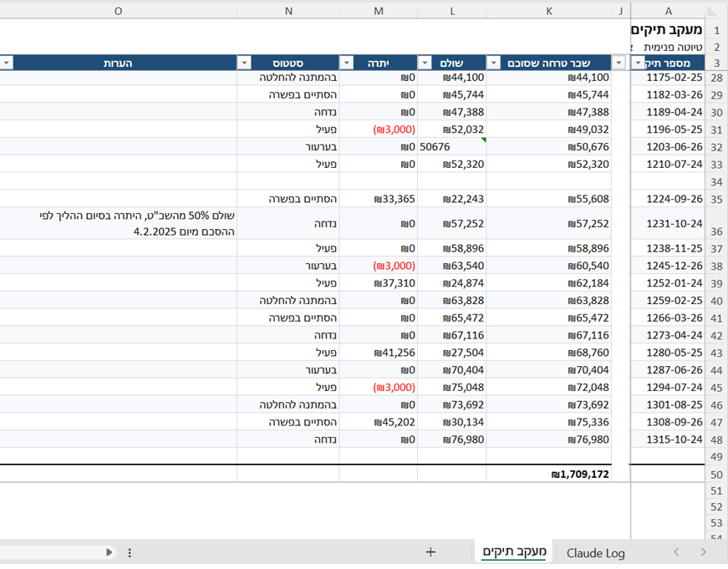Click the three-dot scrollbar split handle
The width and height of the screenshot is (728, 569).
[x=130, y=552]
